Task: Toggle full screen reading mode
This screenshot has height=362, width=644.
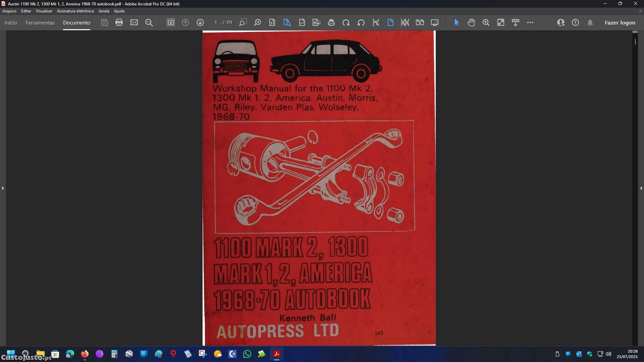Action: point(434,22)
